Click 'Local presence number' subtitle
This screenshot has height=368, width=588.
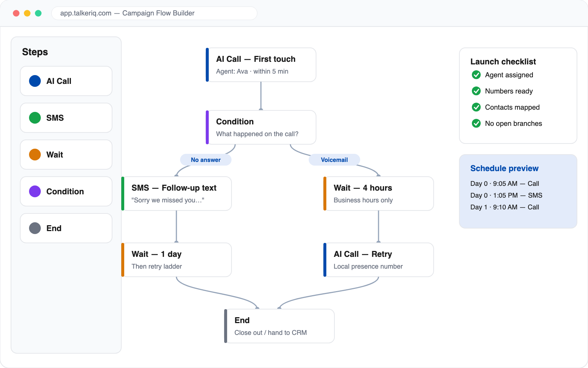(x=368, y=266)
